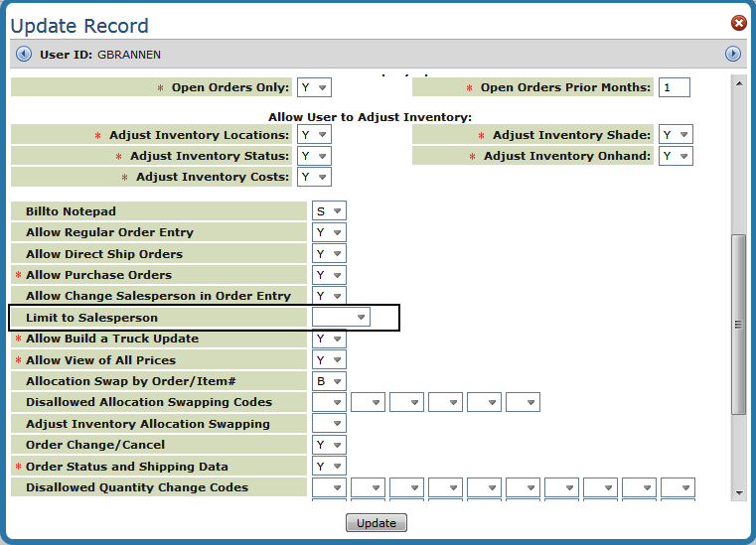Viewport: 756px width, 545px height.
Task: Click the Open Orders Prior Months field
Action: pos(674,87)
